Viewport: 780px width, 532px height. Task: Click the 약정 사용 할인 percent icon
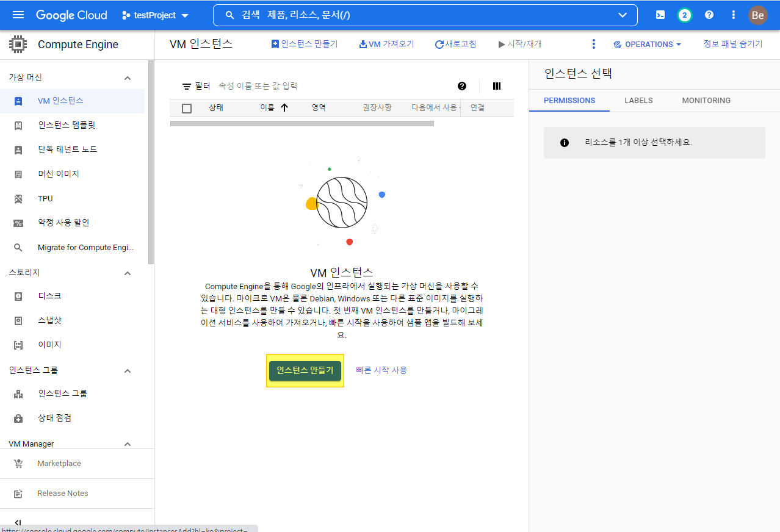(x=18, y=223)
